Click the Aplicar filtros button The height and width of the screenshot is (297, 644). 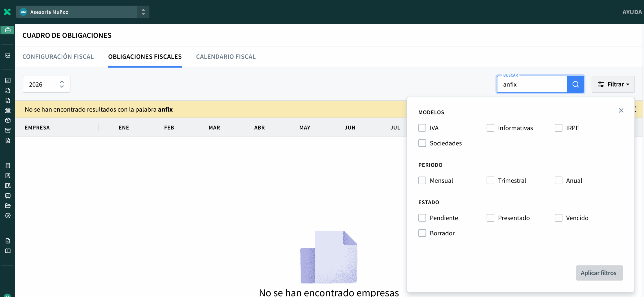click(599, 273)
